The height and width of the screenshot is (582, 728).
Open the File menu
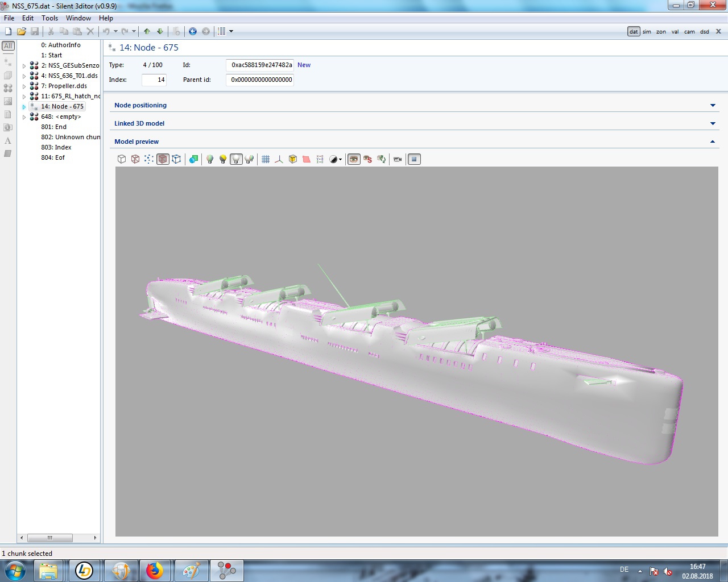[x=9, y=18]
